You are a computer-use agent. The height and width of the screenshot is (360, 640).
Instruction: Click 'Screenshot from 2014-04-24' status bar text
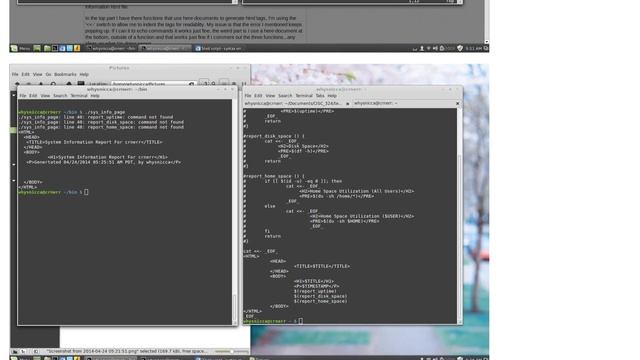(x=127, y=351)
